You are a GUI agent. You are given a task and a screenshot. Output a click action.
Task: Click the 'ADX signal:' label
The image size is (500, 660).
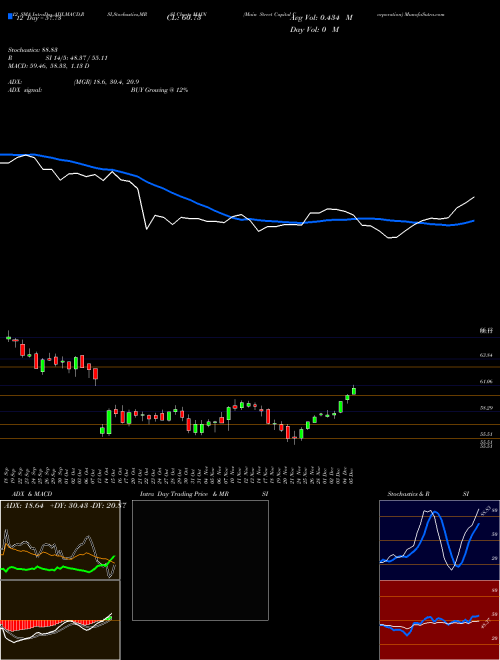25,90
